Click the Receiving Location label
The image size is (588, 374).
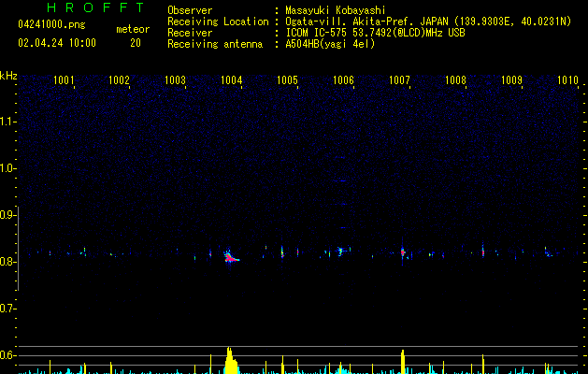[218, 22]
